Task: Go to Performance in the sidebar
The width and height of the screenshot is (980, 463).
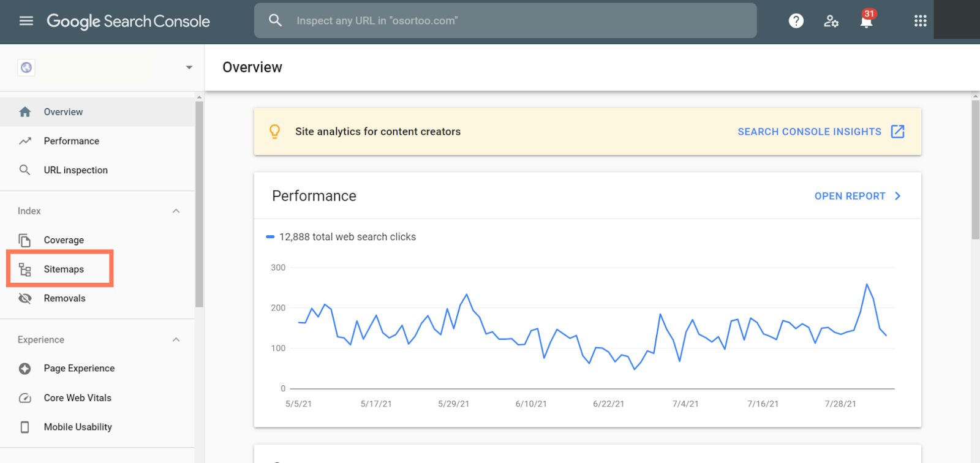Action: (x=71, y=141)
